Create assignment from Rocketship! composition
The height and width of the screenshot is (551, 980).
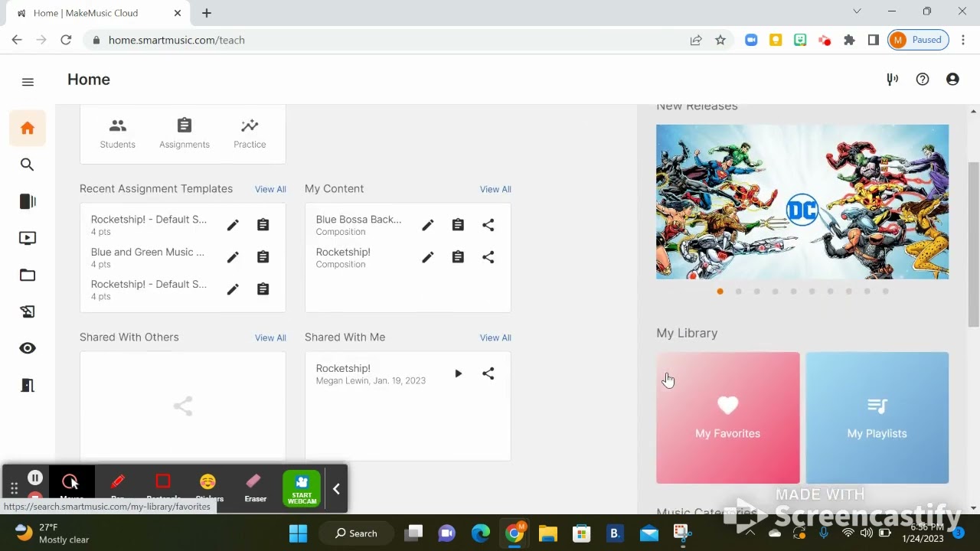pyautogui.click(x=458, y=257)
